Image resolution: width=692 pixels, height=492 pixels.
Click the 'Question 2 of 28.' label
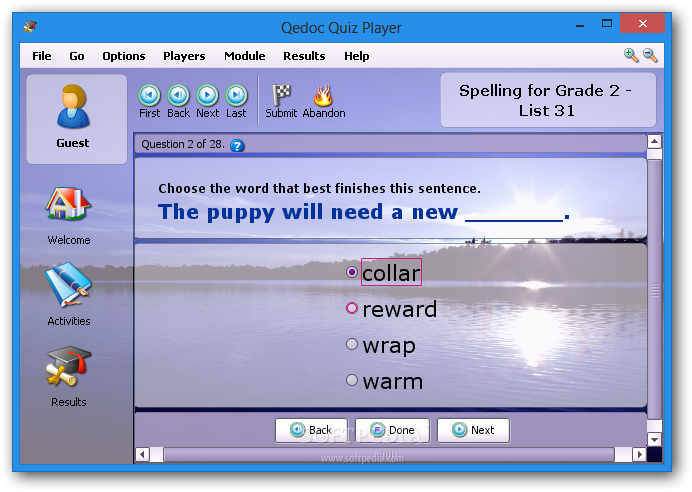coord(183,144)
